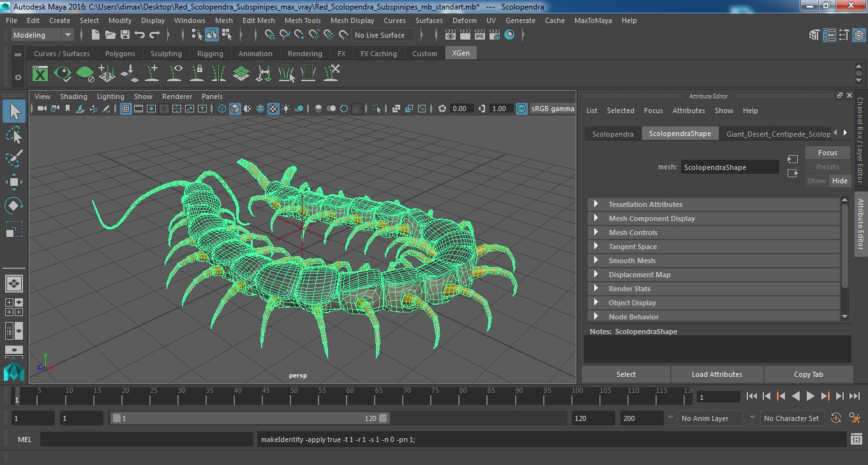868x465 pixels.
Task: Select the Lasso selection tool
Action: point(14,135)
